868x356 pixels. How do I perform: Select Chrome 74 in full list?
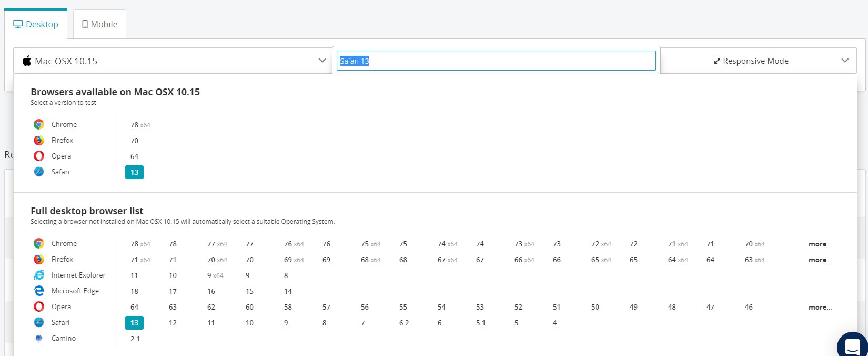pos(480,244)
